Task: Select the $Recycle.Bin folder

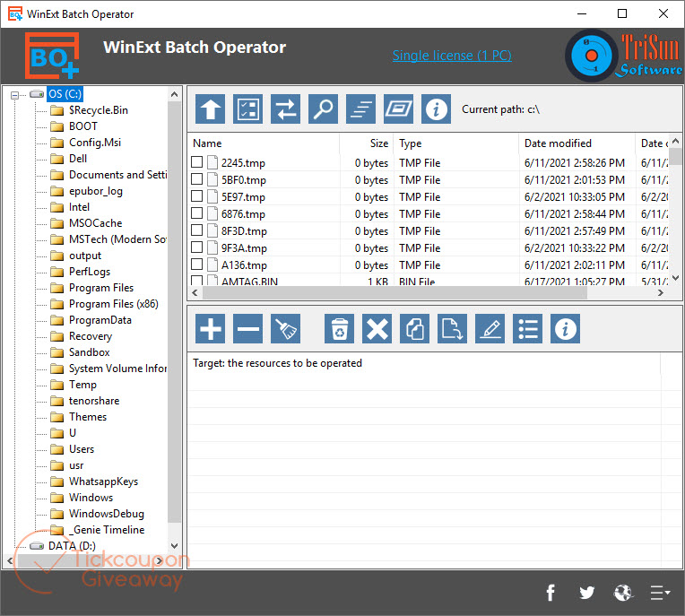Action: click(99, 110)
